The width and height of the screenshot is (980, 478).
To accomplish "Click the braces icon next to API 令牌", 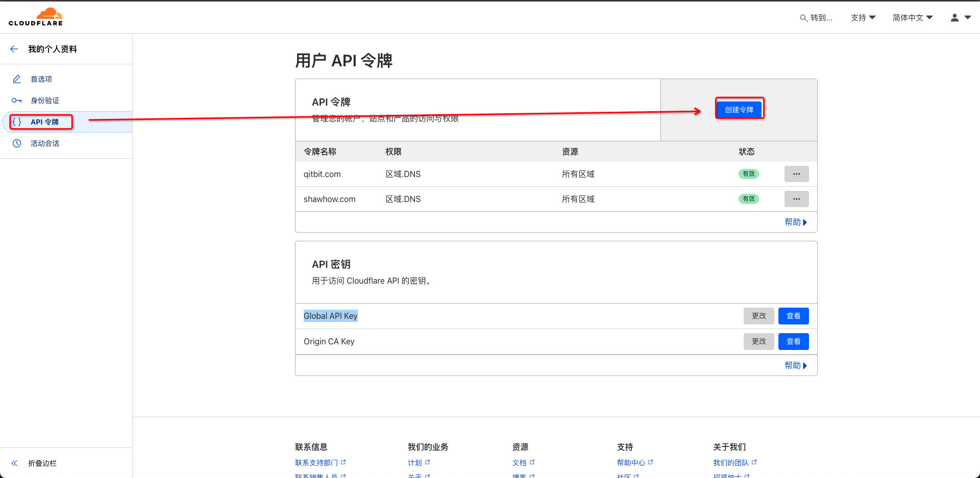I will [17, 122].
